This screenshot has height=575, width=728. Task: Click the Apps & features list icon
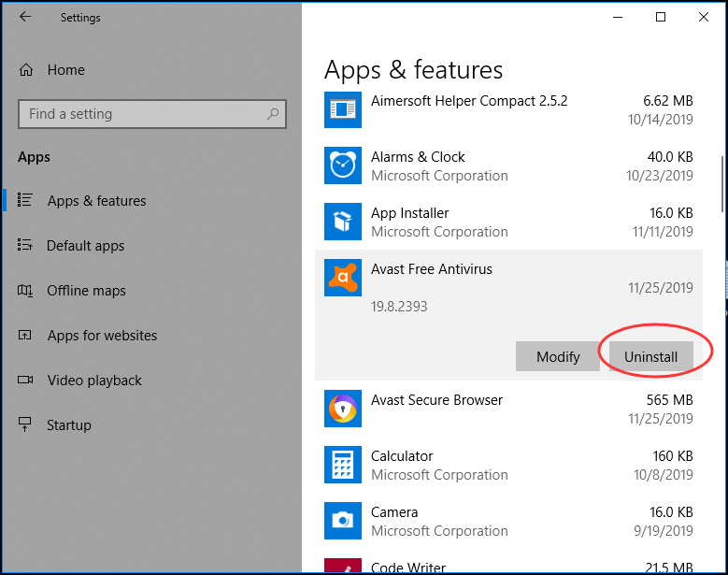tap(24, 200)
